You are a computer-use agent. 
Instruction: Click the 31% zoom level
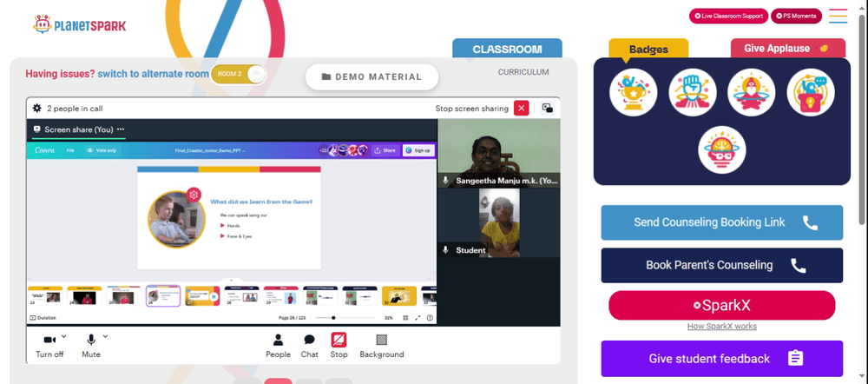[389, 318]
